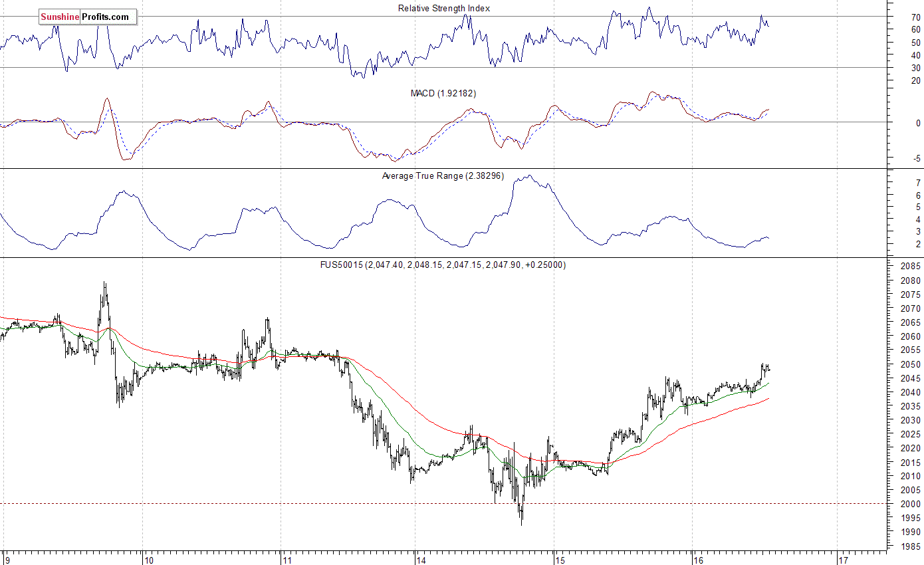Click the Average True Range axis value 4
This screenshot has width=924, height=565.
[918, 220]
